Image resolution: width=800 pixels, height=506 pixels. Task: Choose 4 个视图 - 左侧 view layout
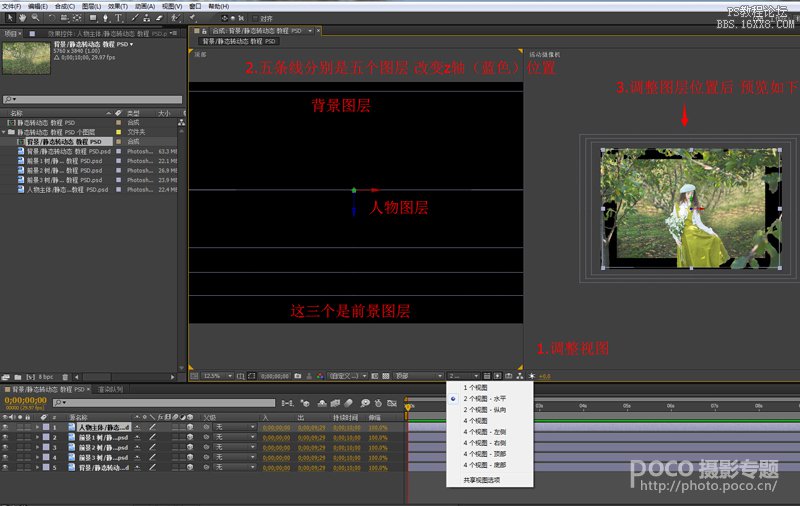pos(485,432)
